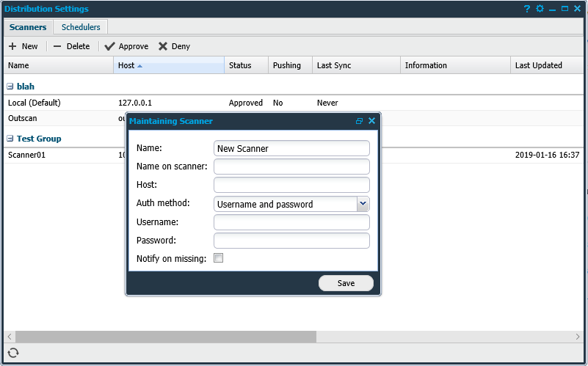This screenshot has width=588, height=366.
Task: Click the Delete minus icon
Action: pos(57,46)
